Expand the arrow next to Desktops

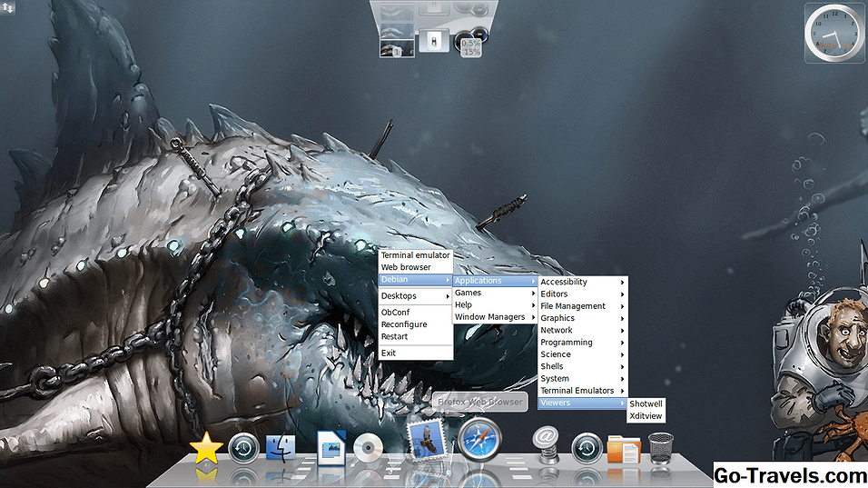point(448,296)
